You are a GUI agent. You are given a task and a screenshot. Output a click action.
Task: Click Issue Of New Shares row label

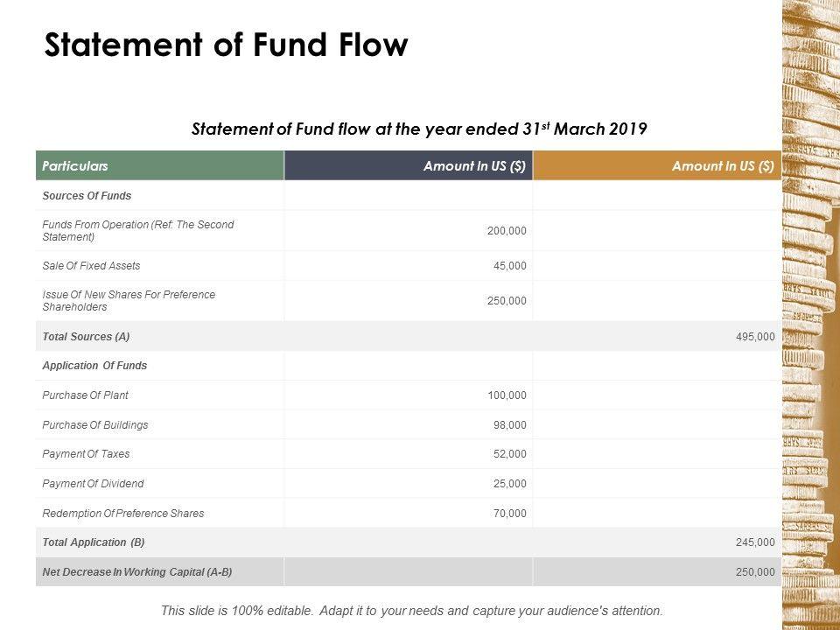point(128,300)
